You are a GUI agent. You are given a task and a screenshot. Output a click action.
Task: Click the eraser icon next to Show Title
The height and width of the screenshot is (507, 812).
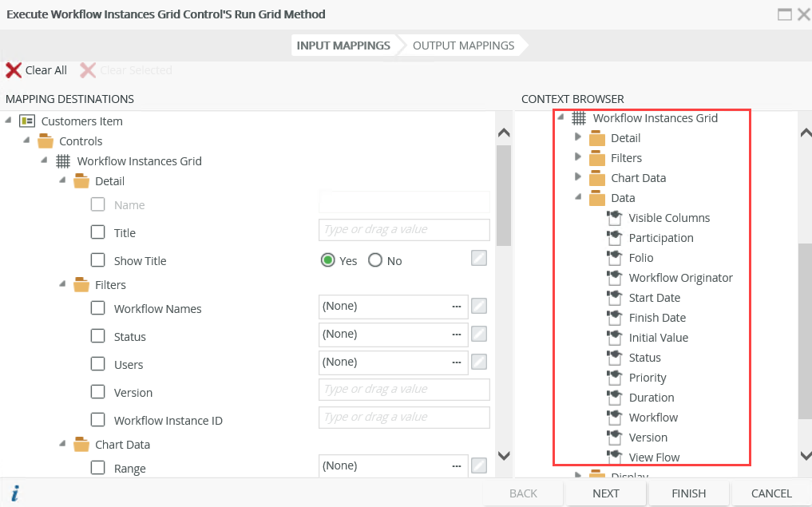pyautogui.click(x=479, y=258)
